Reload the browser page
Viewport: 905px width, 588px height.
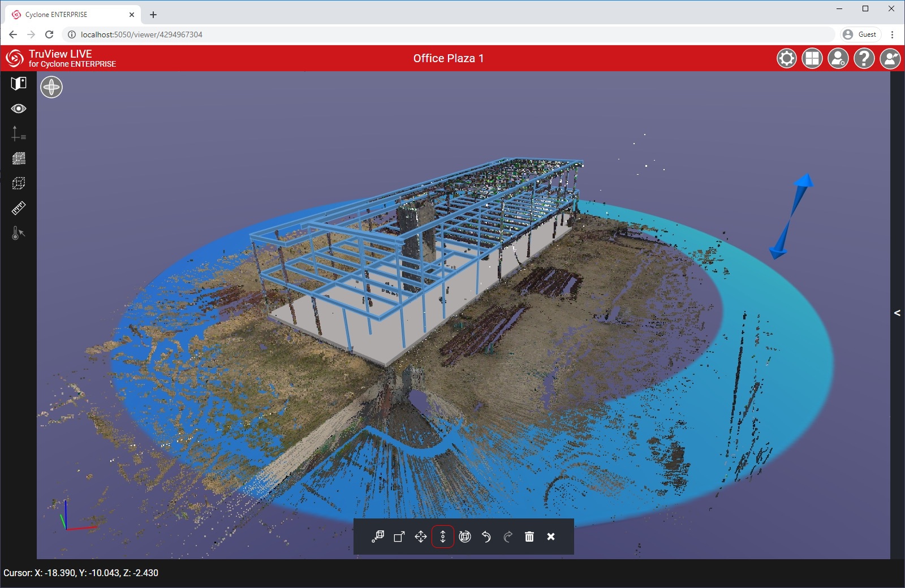(x=49, y=34)
